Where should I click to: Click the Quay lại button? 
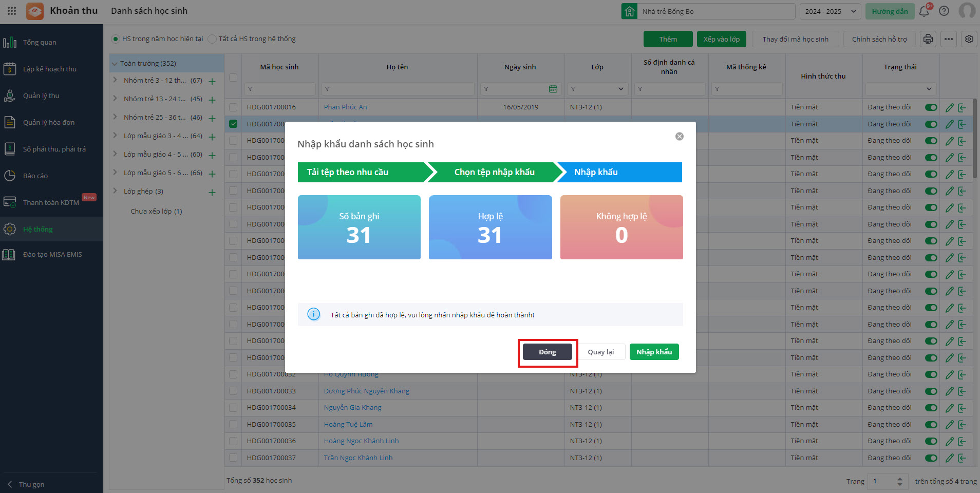pyautogui.click(x=600, y=352)
